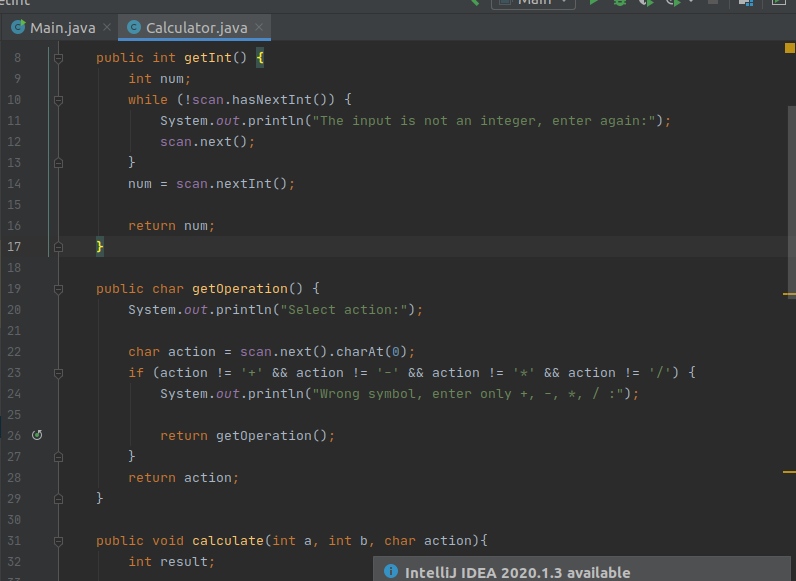Click getOperation method name on line 19
Viewport: 796px width, 581px height.
[240, 289]
